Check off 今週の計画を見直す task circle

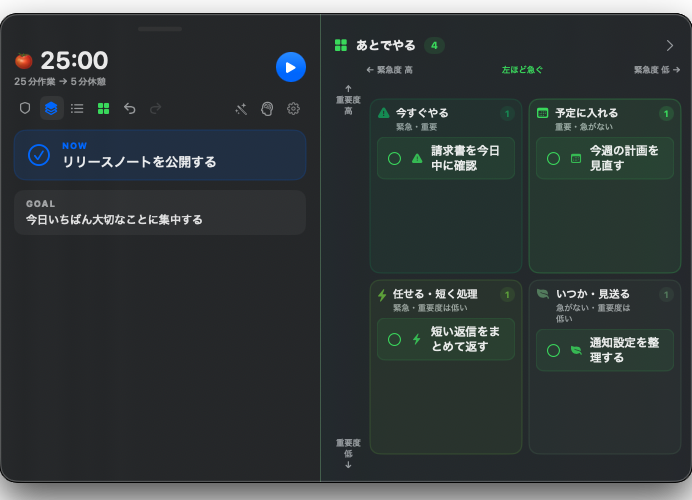pos(553,158)
